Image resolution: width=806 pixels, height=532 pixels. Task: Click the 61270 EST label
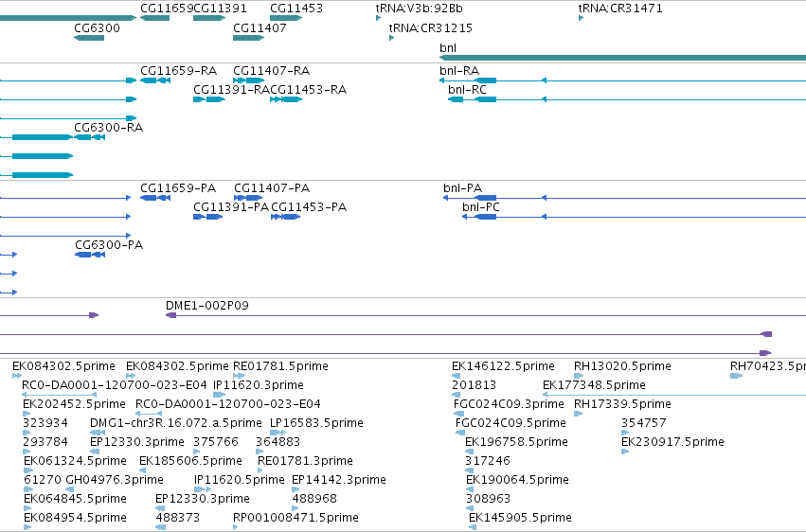coord(43,480)
